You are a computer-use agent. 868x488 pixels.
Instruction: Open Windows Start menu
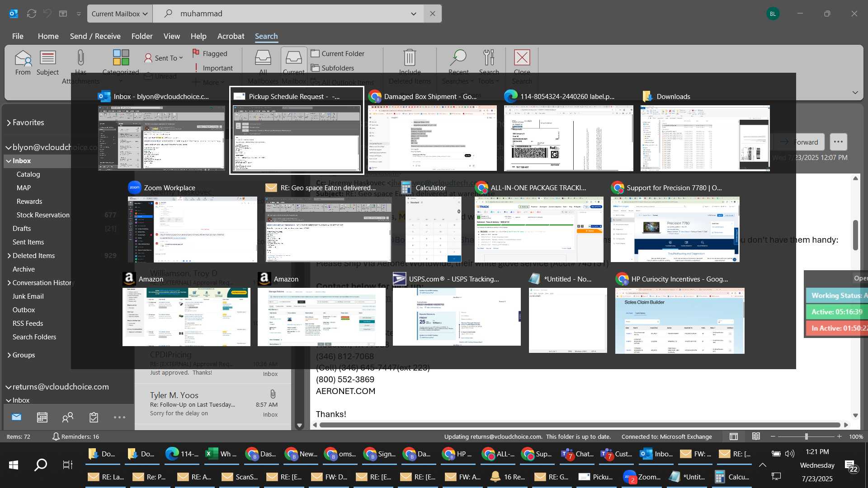coord(14,465)
